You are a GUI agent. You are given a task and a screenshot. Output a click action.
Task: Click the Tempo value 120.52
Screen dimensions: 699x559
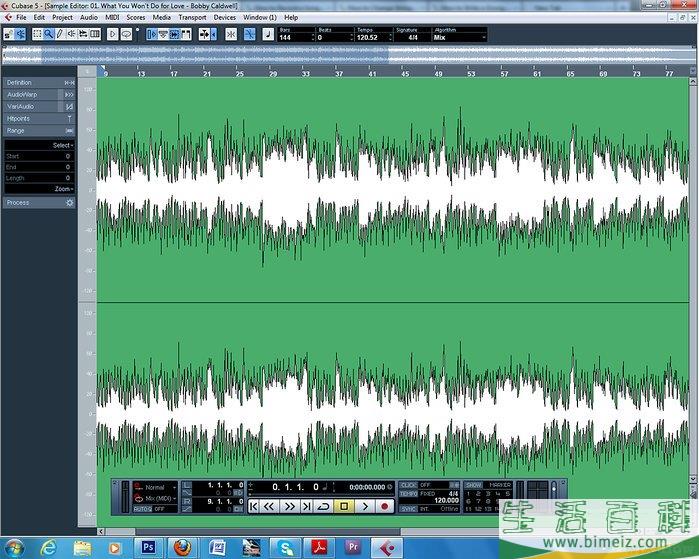[x=374, y=37]
